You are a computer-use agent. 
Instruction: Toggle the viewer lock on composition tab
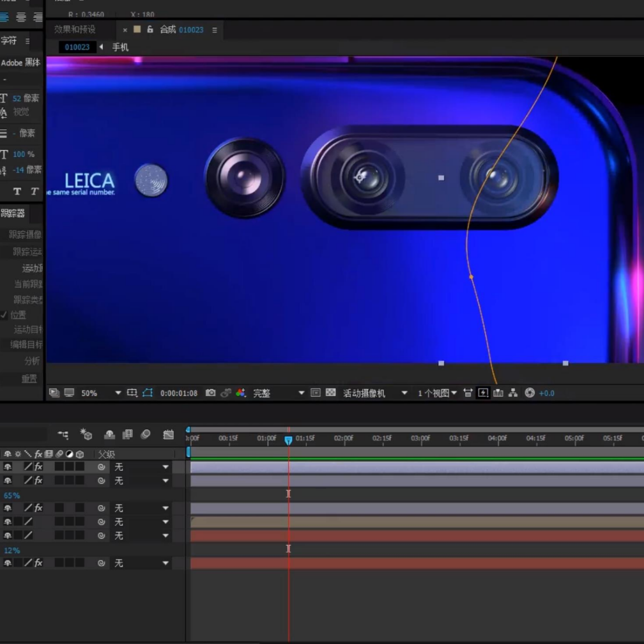click(x=150, y=29)
